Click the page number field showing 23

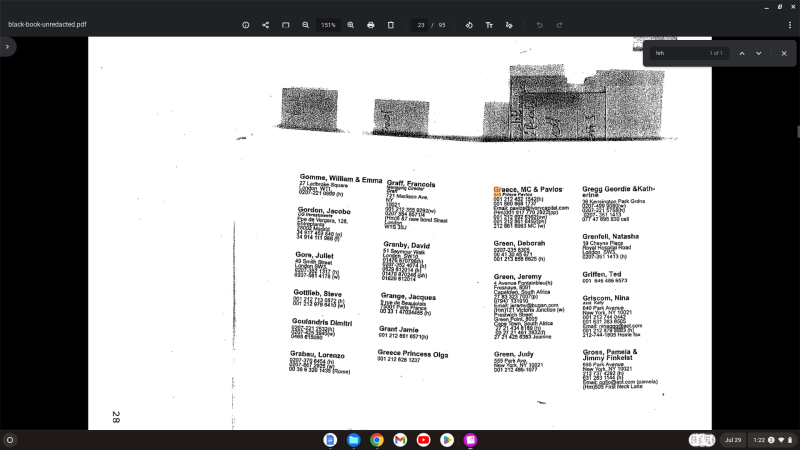coord(422,24)
